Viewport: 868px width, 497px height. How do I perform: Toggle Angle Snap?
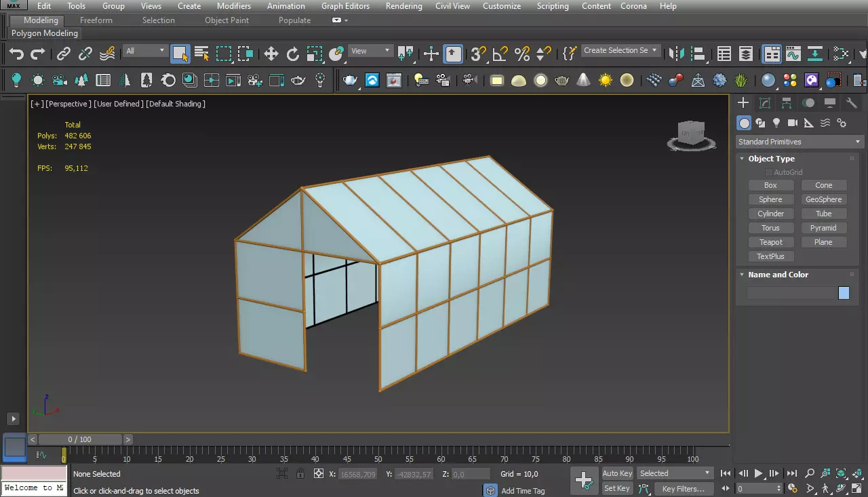tap(500, 54)
